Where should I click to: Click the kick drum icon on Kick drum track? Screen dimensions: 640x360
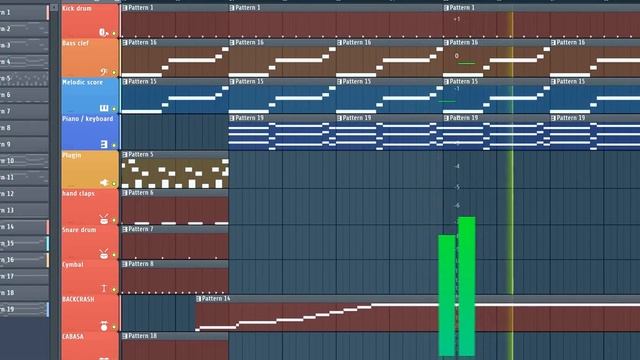tap(104, 32)
